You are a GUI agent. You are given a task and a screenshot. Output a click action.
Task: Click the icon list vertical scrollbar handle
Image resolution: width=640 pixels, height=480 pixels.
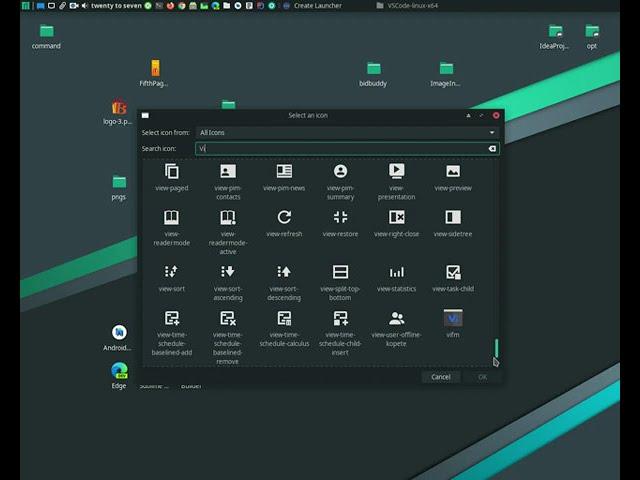pos(496,348)
